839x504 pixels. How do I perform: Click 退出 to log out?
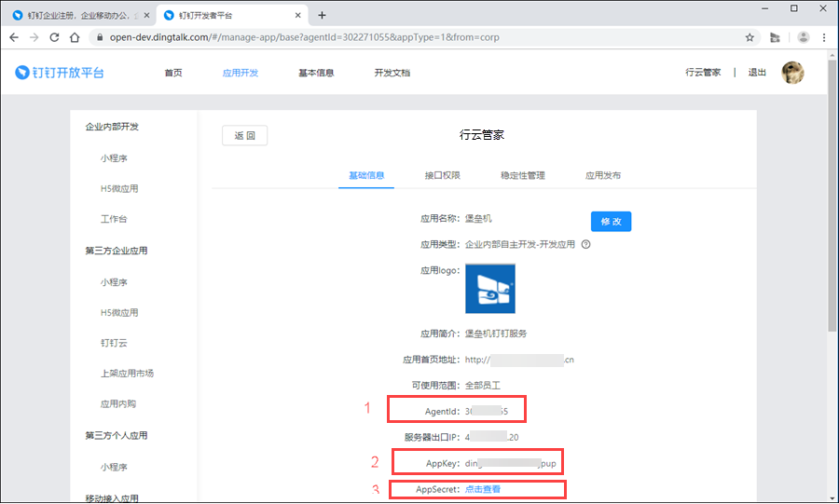coord(757,72)
